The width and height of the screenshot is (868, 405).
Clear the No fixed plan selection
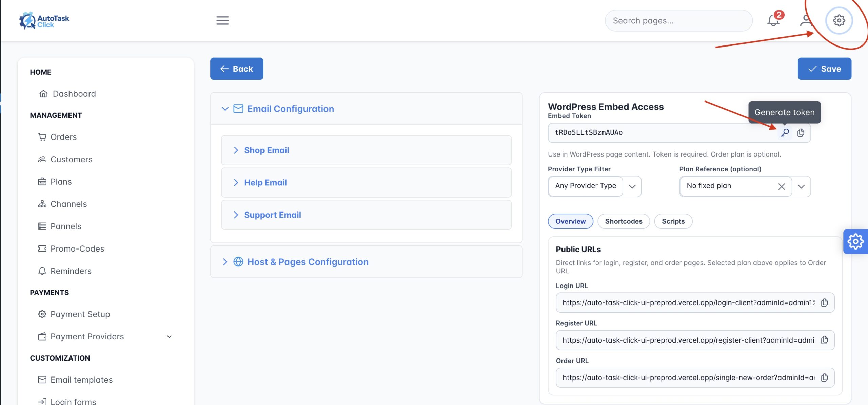782,186
